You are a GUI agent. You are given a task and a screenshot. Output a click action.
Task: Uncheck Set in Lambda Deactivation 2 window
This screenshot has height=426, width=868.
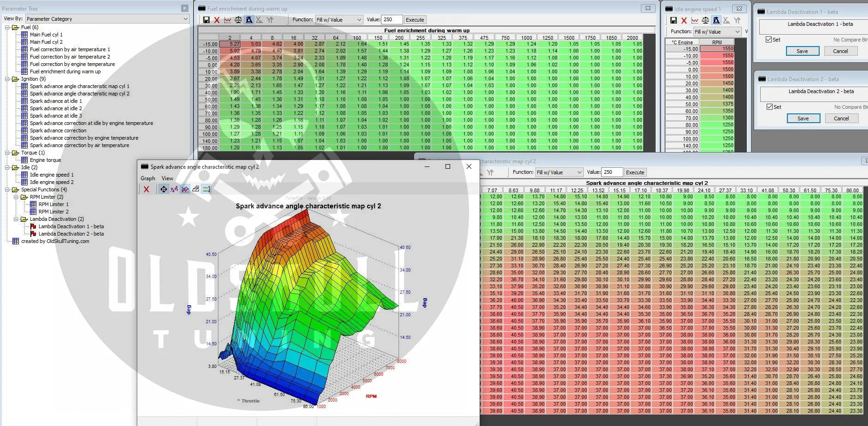coord(769,107)
